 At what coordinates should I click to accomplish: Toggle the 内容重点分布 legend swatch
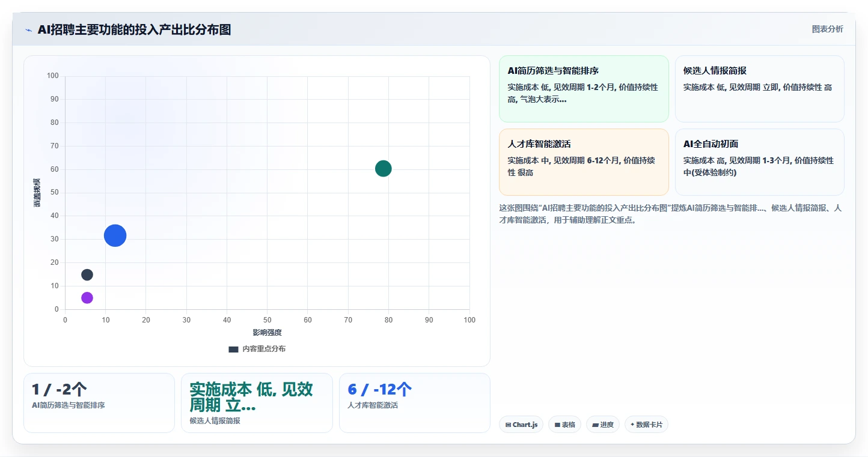[233, 349]
